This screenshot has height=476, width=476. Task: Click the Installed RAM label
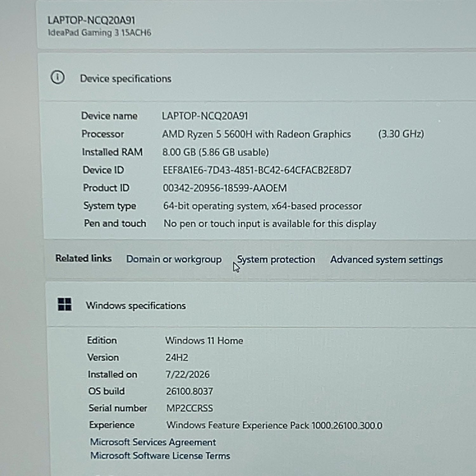click(x=112, y=152)
